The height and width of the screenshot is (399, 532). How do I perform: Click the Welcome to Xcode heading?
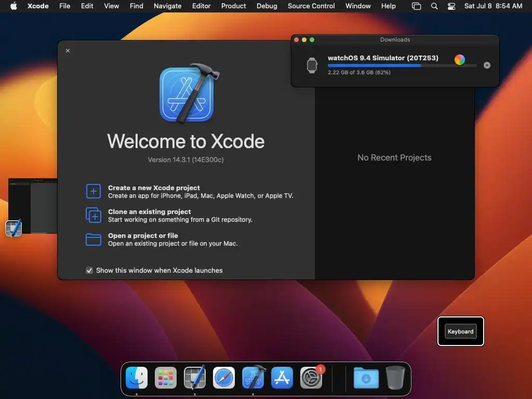pyautogui.click(x=185, y=141)
